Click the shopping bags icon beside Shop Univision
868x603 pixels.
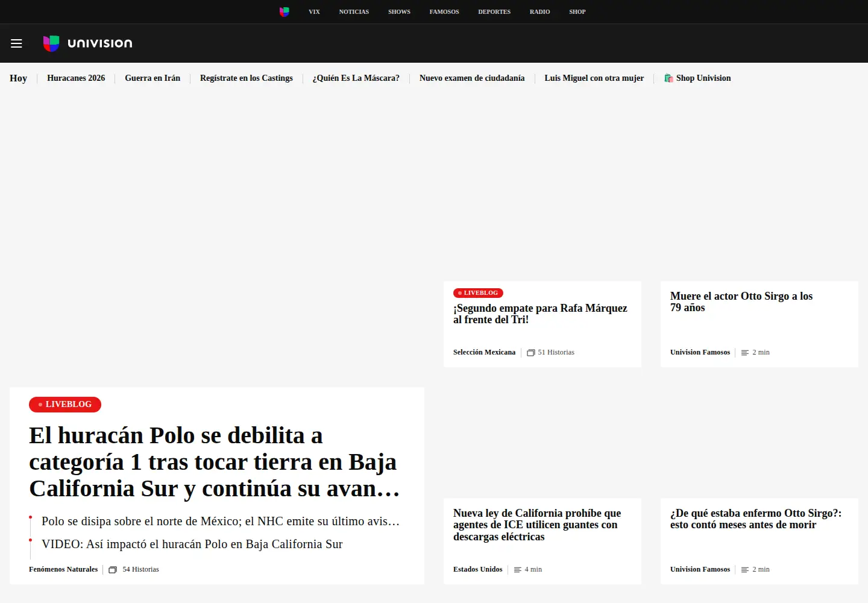668,78
